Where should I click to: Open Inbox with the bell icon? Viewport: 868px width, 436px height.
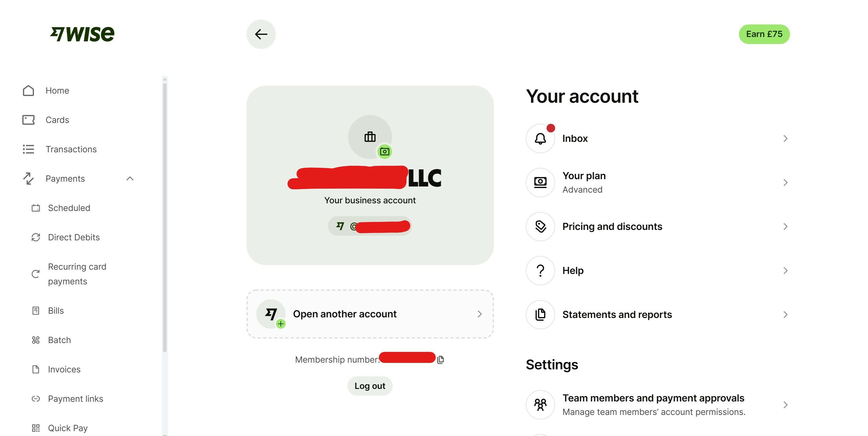click(540, 139)
